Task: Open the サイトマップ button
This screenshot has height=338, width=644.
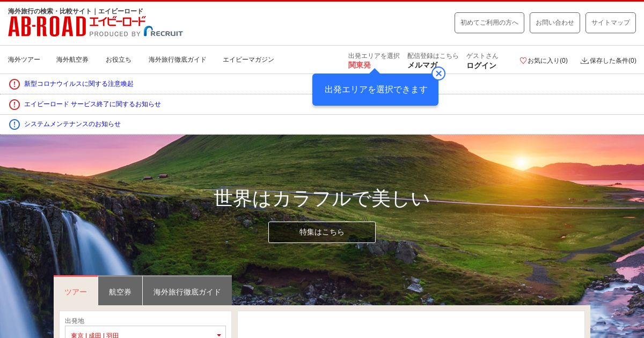Action: 611,23
